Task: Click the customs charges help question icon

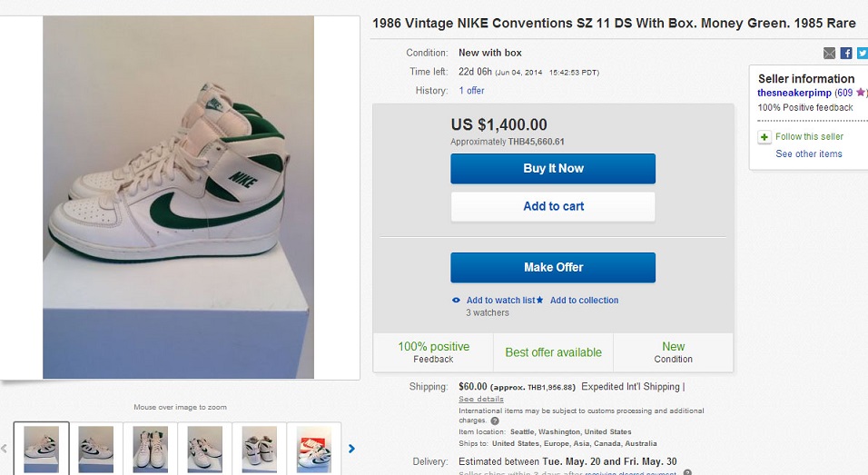Action: tap(495, 421)
